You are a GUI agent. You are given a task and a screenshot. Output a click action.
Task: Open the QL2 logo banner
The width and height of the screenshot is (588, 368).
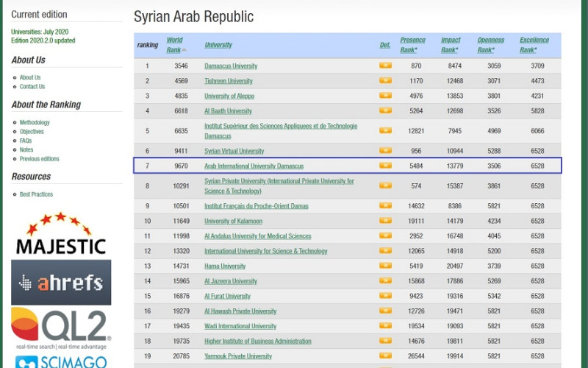[61, 328]
